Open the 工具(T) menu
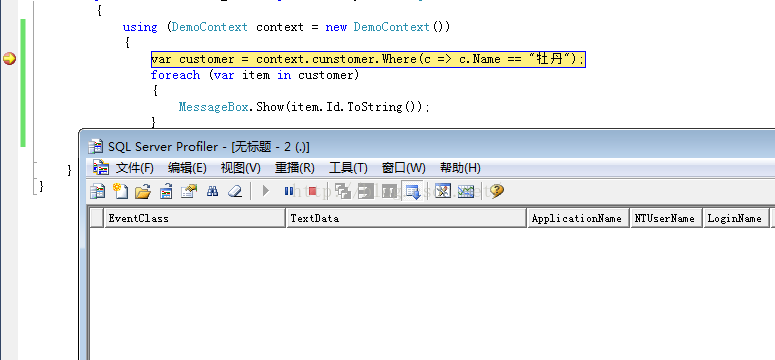This screenshot has height=360, width=775. click(x=348, y=168)
